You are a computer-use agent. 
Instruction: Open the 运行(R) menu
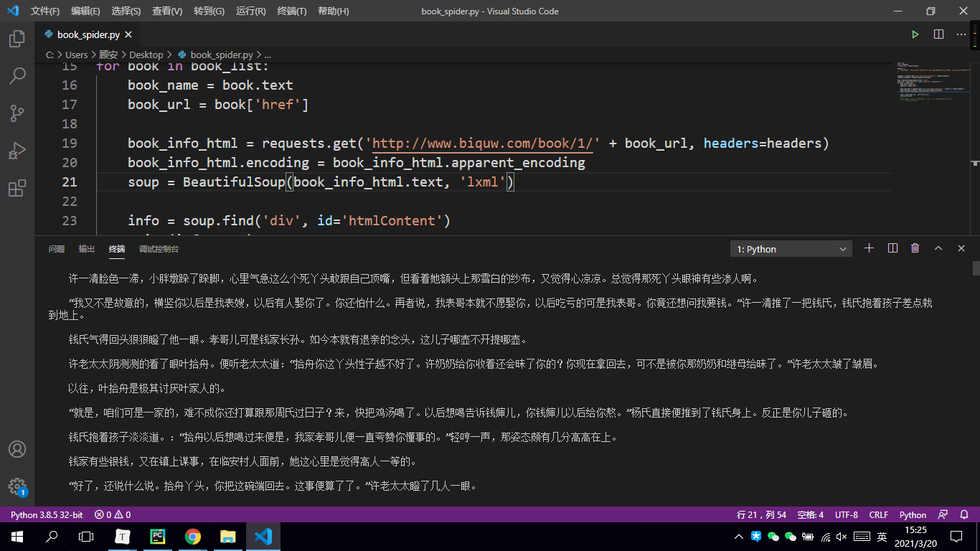250,11
